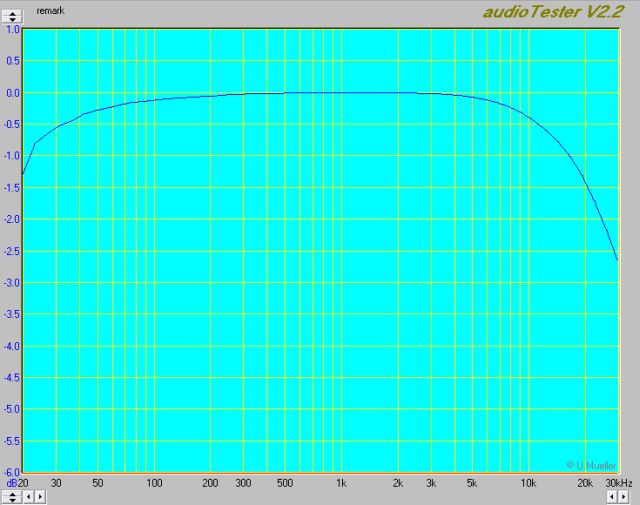Screen dimensions: 640x505
Task: Click the 'remark' text field
Action: [49, 11]
